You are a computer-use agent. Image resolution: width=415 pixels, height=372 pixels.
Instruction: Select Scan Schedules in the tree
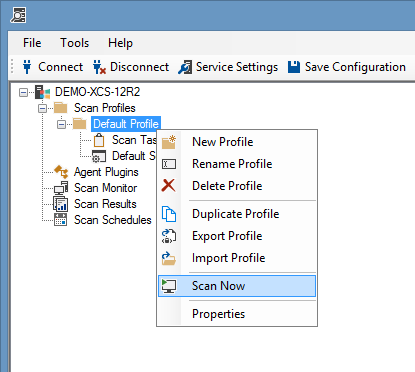113,220
